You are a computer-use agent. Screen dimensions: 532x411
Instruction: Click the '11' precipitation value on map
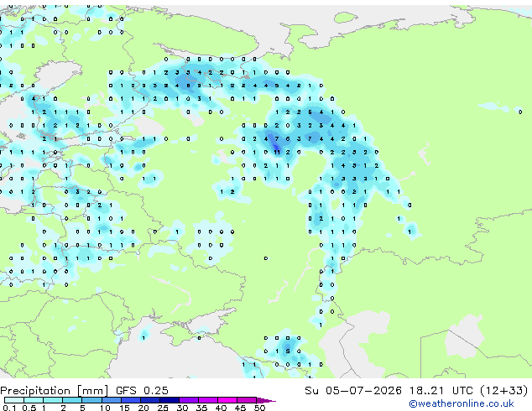[x=277, y=153]
